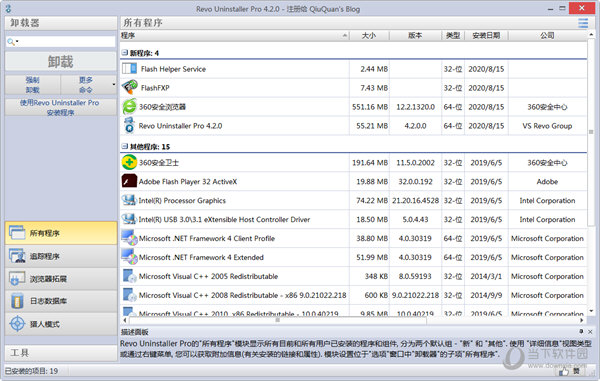Click the pin icon on 描述面板
600x381 pixels.
pos(581,331)
